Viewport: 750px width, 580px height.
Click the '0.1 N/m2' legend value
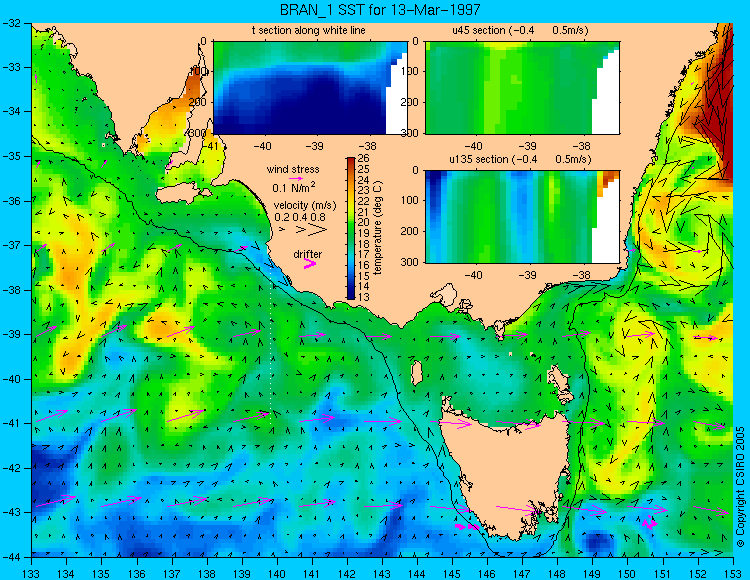pyautogui.click(x=293, y=187)
